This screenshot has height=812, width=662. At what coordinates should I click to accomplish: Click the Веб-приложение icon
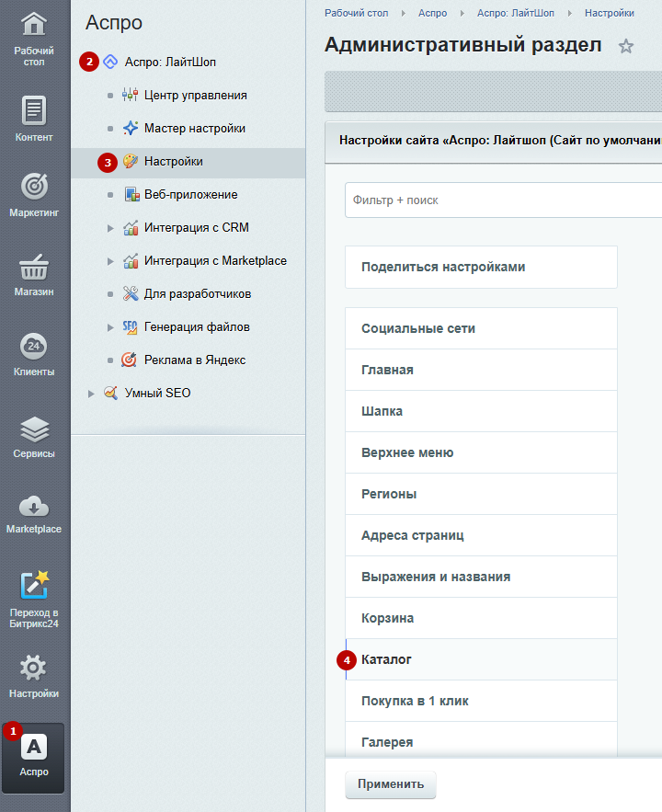coord(132,195)
